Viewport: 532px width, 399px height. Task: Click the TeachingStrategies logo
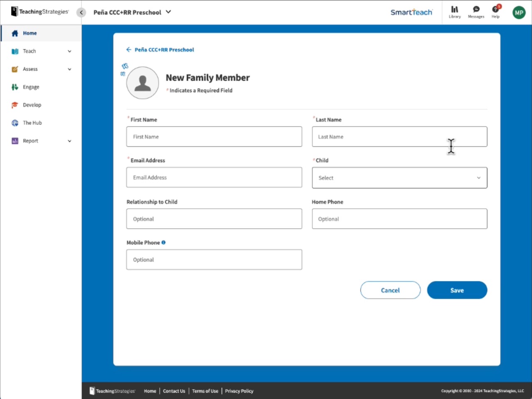pyautogui.click(x=39, y=12)
